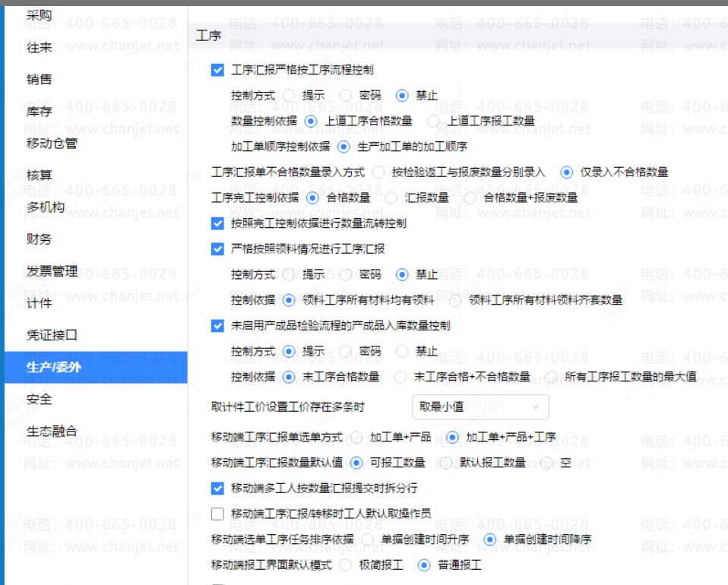Select 提示 for 工序流程控制 control mode
Screen dimensions: 728x585
289,96
